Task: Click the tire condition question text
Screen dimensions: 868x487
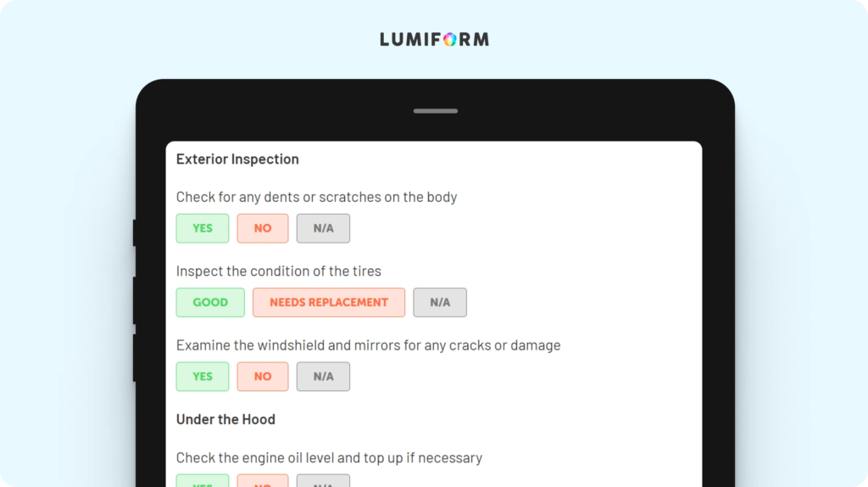Action: click(x=278, y=271)
